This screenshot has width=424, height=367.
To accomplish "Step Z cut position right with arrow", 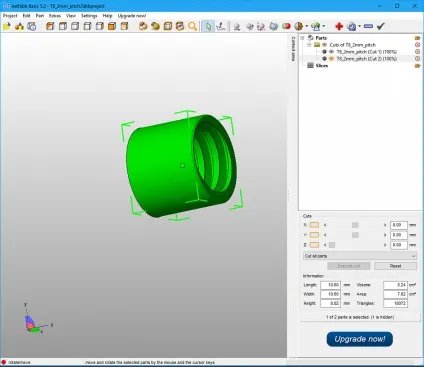I will click(x=385, y=245).
